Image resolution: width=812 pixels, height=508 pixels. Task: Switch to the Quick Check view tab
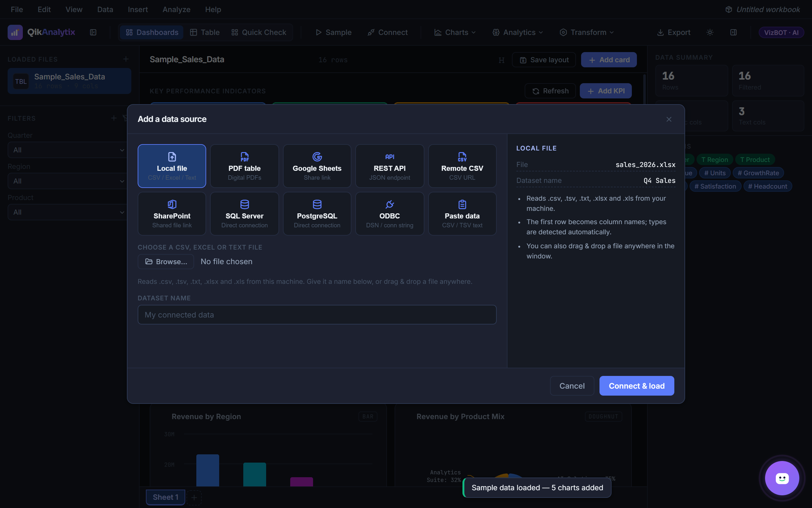pos(259,32)
